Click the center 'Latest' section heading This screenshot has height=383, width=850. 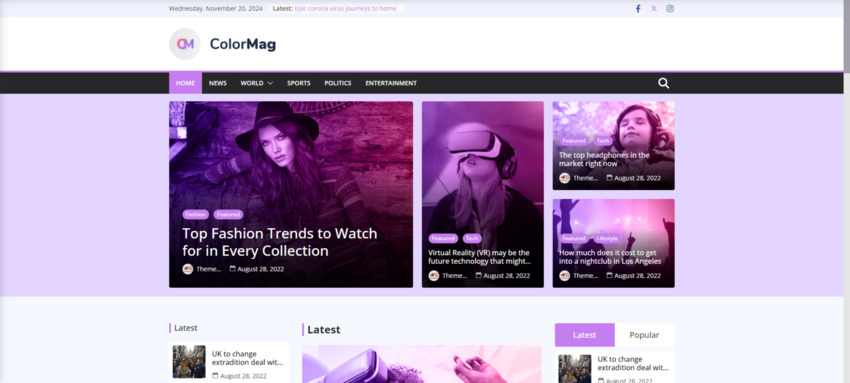324,329
